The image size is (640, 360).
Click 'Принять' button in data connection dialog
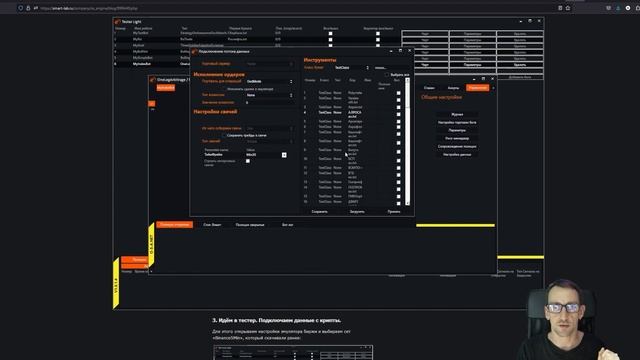coord(394,212)
